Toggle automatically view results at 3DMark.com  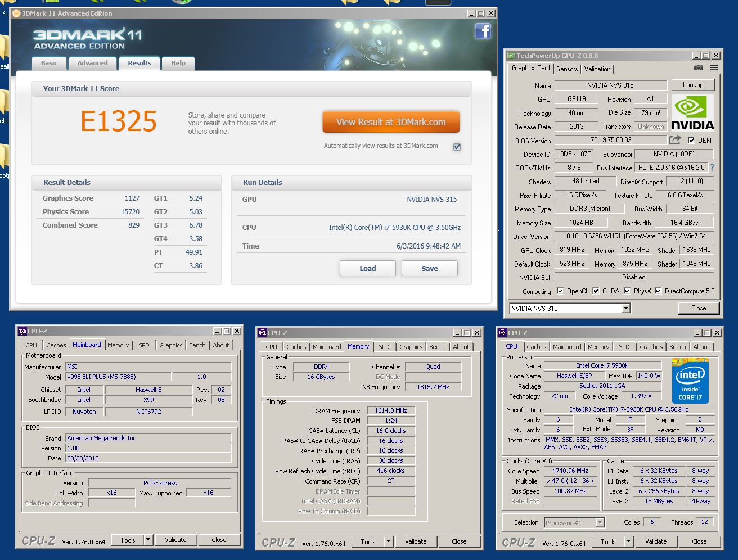[x=457, y=147]
